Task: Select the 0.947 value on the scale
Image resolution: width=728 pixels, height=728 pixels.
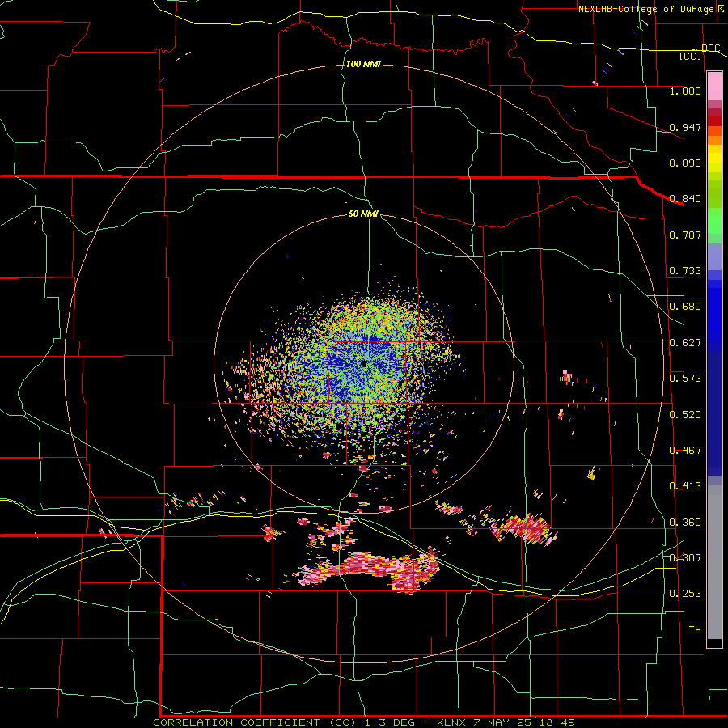Action: coord(685,127)
